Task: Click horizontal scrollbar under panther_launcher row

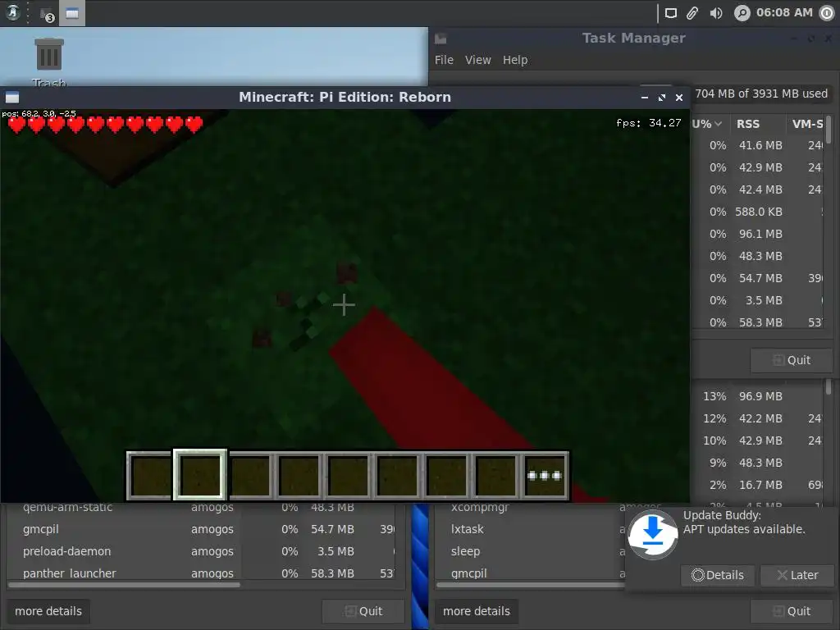Action: pyautogui.click(x=125, y=585)
